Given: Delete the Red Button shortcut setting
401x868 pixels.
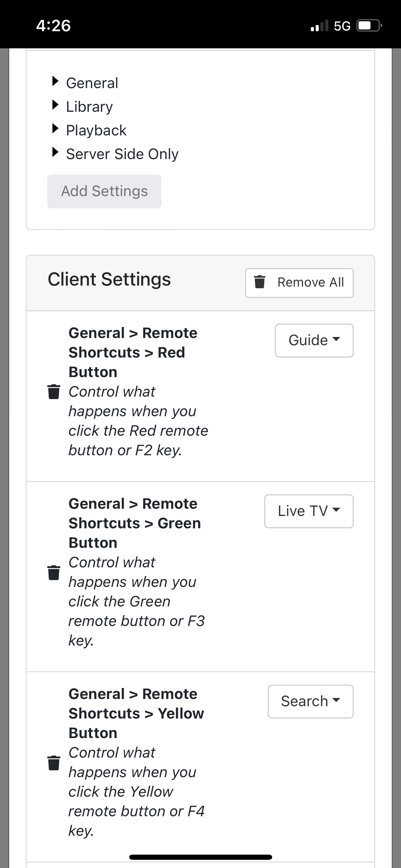Looking at the screenshot, I should click(x=53, y=392).
